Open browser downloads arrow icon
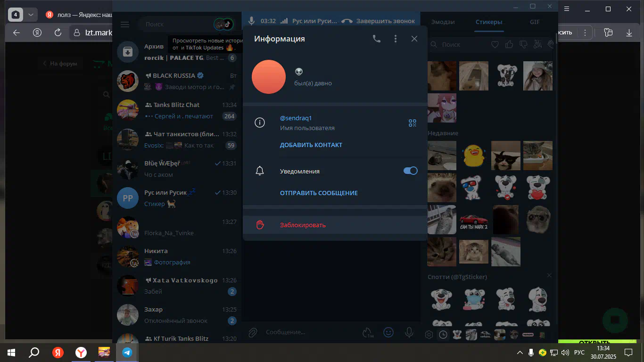 click(x=629, y=33)
